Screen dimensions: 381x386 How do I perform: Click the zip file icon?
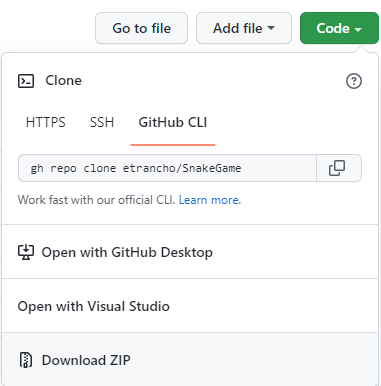pyautogui.click(x=26, y=360)
